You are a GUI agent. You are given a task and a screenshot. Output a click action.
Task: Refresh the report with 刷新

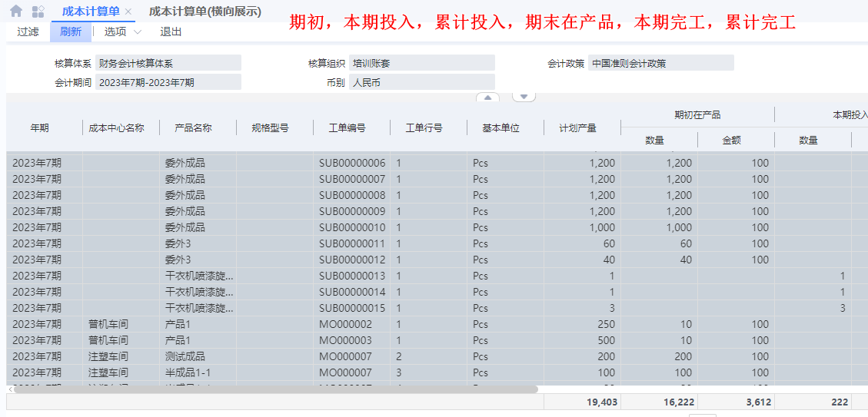pos(71,31)
